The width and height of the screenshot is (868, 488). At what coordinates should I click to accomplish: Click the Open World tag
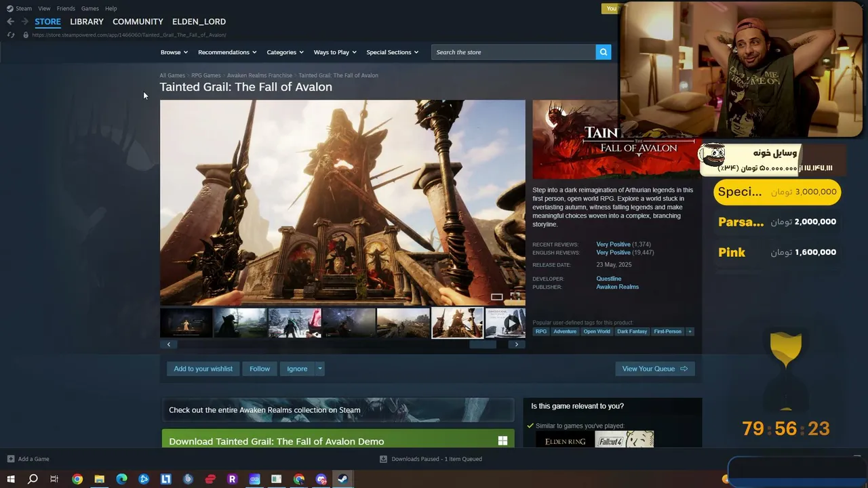[x=597, y=331]
